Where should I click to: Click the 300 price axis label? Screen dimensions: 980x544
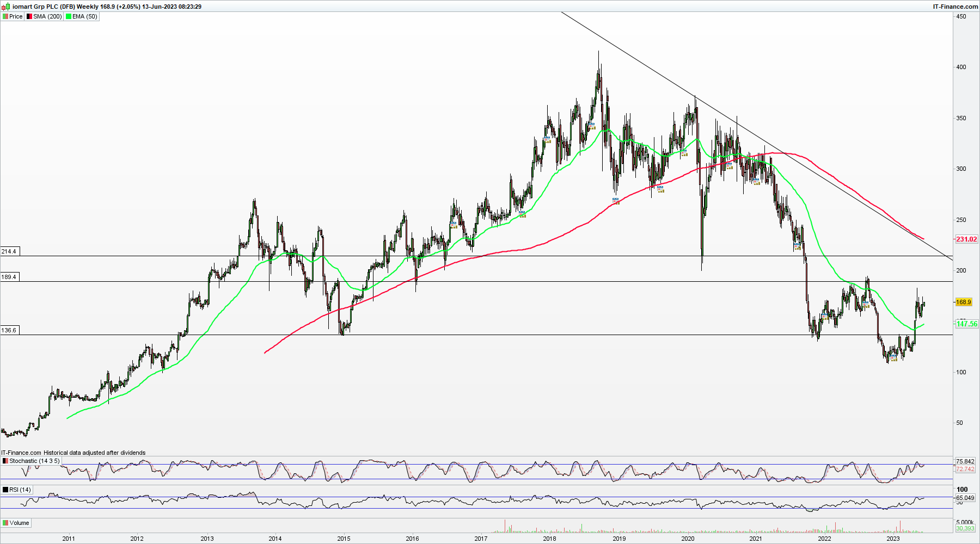961,169
